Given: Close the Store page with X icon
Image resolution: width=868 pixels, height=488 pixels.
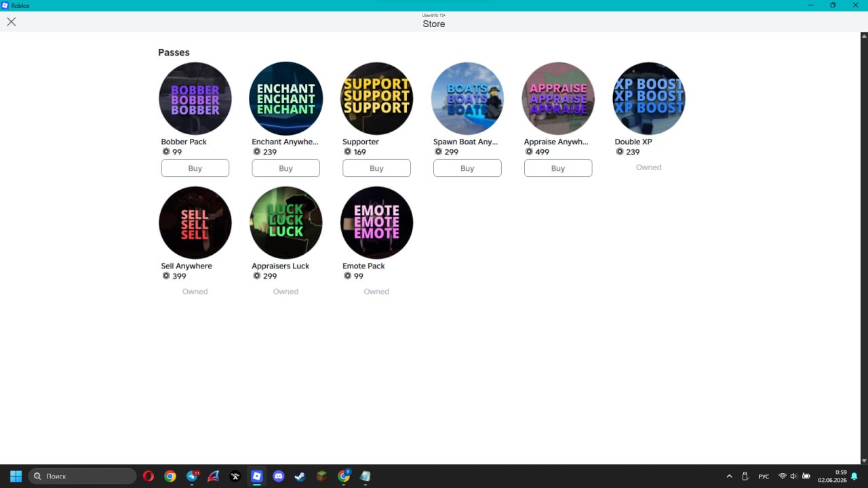Looking at the screenshot, I should 11,22.
